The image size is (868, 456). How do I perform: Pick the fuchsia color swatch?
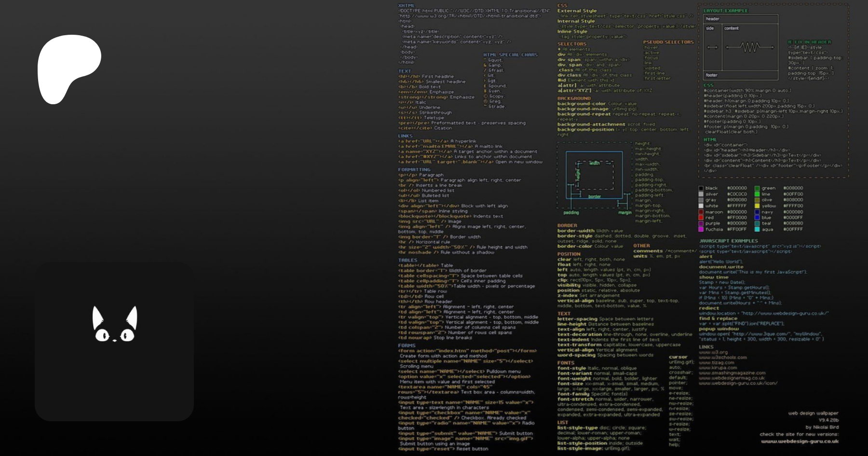701,229
